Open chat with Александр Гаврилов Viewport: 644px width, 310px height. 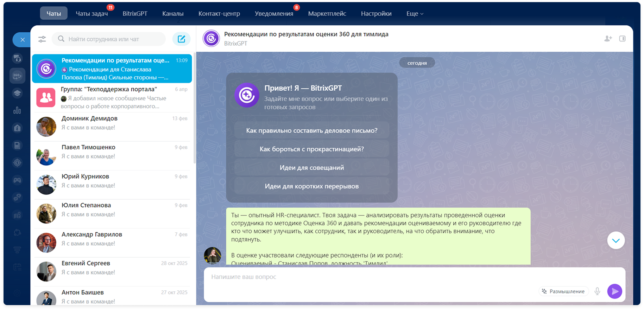pos(112,243)
